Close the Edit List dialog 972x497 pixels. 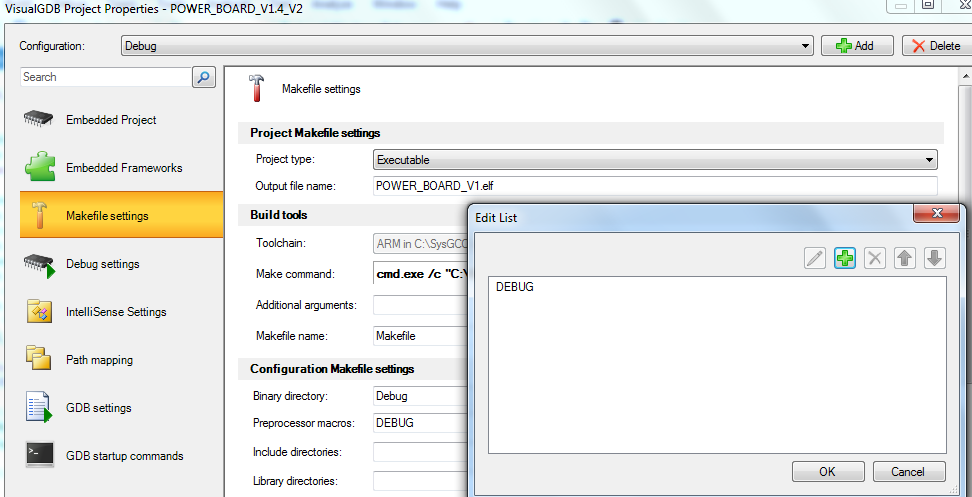[x=937, y=213]
